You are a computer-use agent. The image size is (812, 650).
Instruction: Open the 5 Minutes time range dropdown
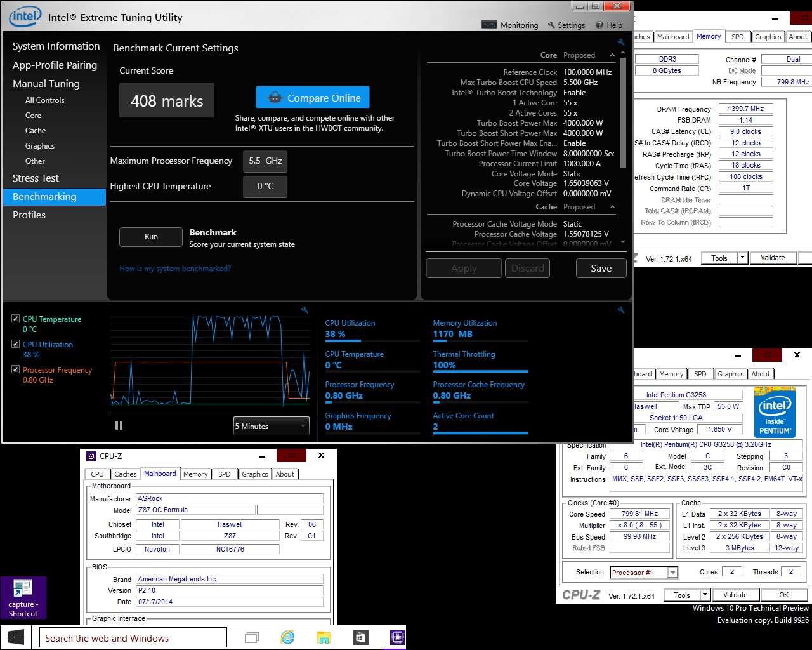click(271, 426)
